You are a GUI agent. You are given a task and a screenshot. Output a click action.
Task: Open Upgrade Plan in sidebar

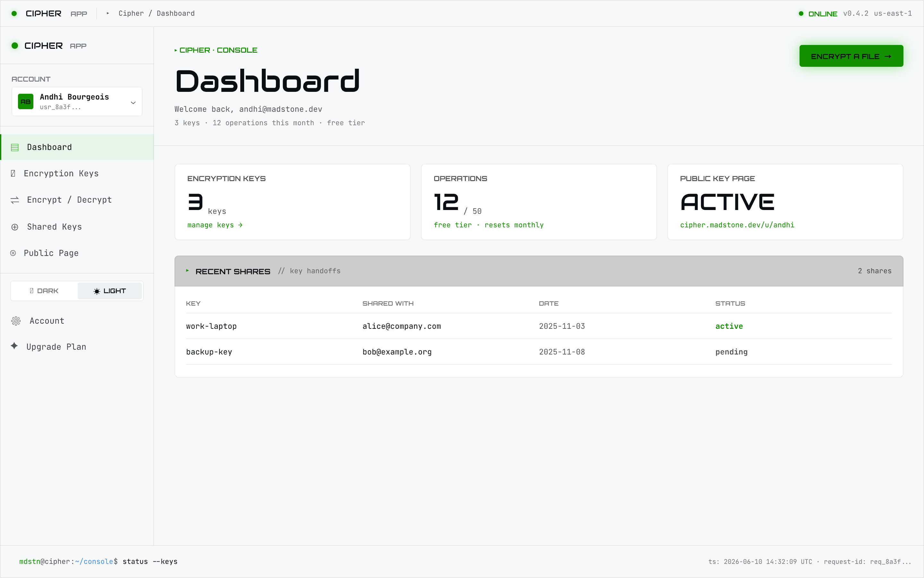coord(77,347)
